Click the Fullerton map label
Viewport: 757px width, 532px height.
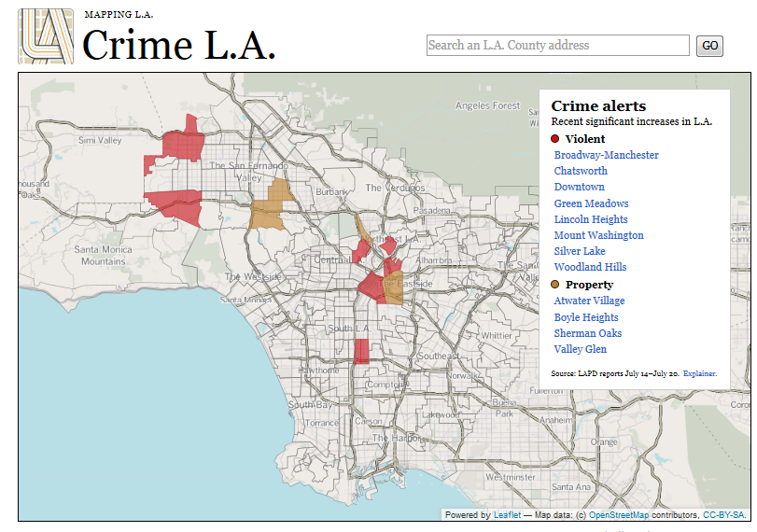pyautogui.click(x=546, y=390)
